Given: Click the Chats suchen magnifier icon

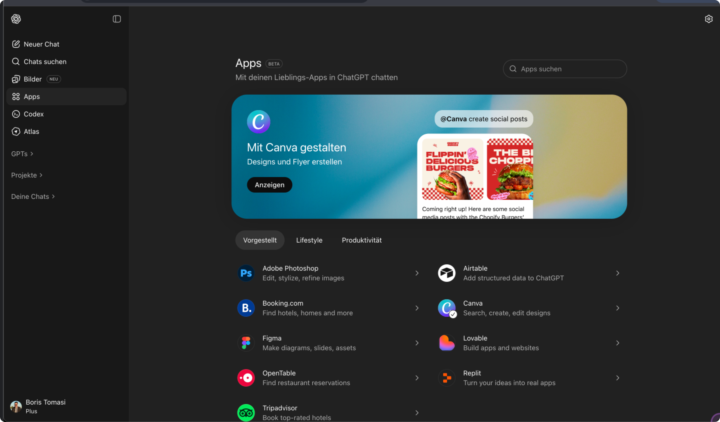Looking at the screenshot, I should [x=16, y=62].
